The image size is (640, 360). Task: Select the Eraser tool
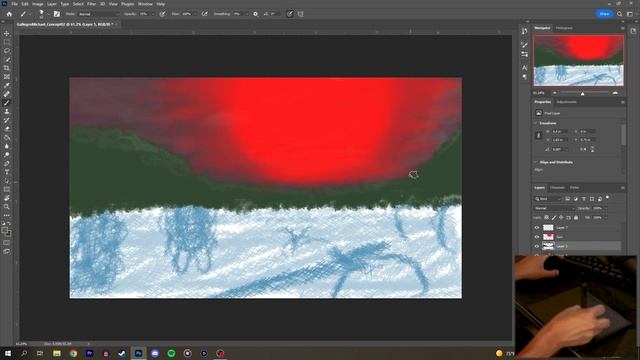click(x=7, y=129)
